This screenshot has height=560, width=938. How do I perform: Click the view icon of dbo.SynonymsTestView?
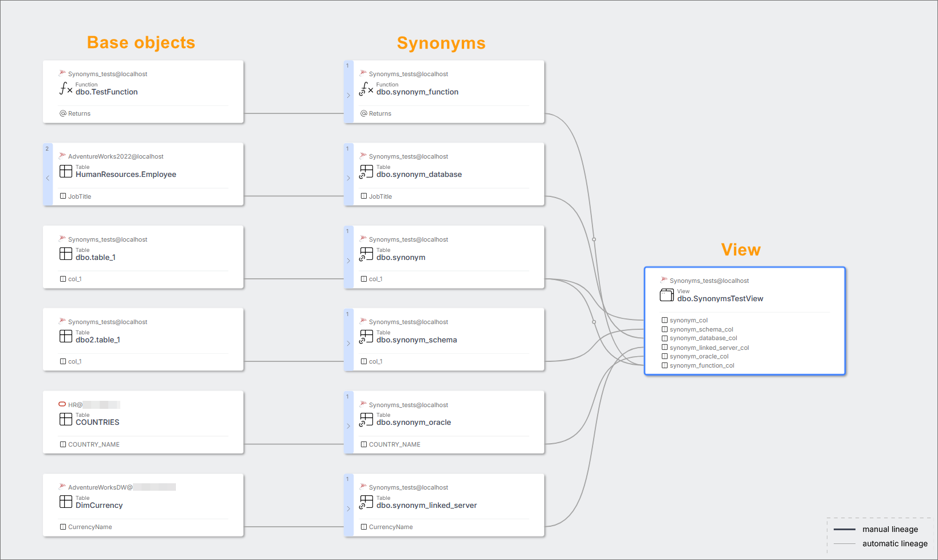click(x=667, y=295)
